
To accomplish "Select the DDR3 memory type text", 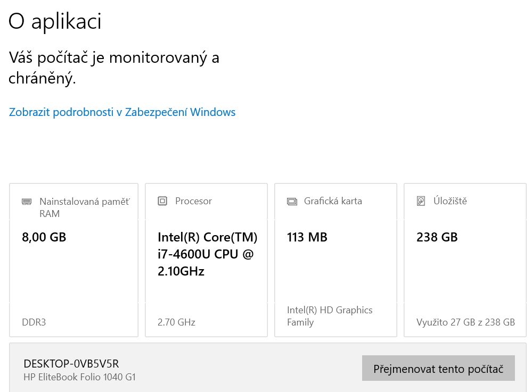I will pos(34,322).
